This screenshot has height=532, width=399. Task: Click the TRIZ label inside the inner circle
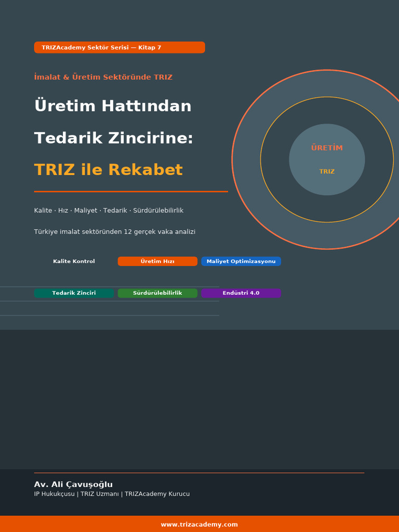point(327,171)
